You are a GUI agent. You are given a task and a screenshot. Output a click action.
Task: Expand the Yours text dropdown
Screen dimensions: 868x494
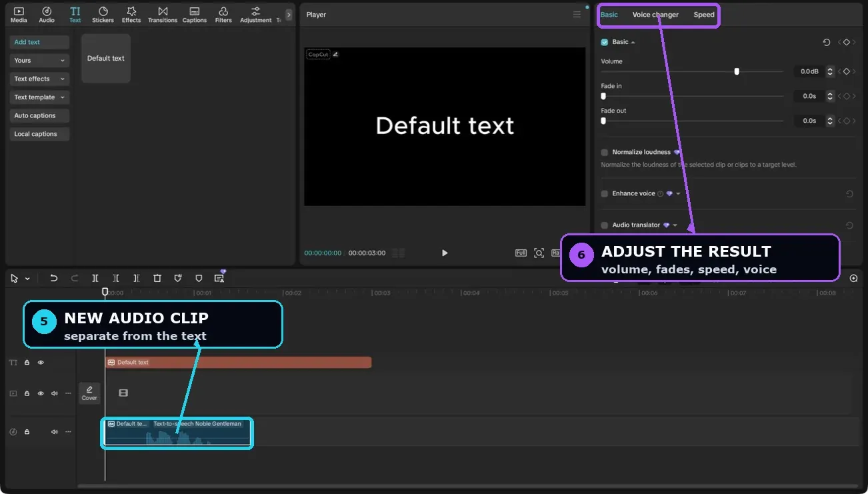pos(63,61)
